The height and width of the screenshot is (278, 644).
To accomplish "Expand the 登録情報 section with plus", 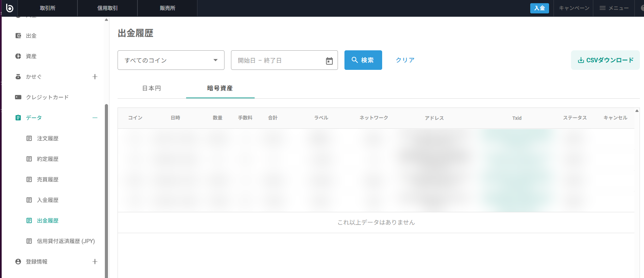I will point(95,262).
